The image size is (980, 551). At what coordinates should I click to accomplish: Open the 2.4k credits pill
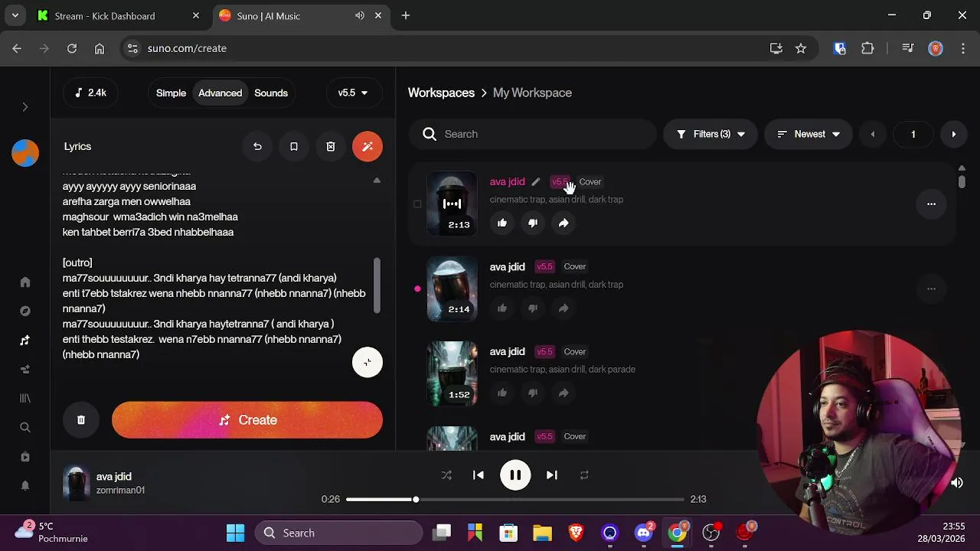pyautogui.click(x=91, y=93)
